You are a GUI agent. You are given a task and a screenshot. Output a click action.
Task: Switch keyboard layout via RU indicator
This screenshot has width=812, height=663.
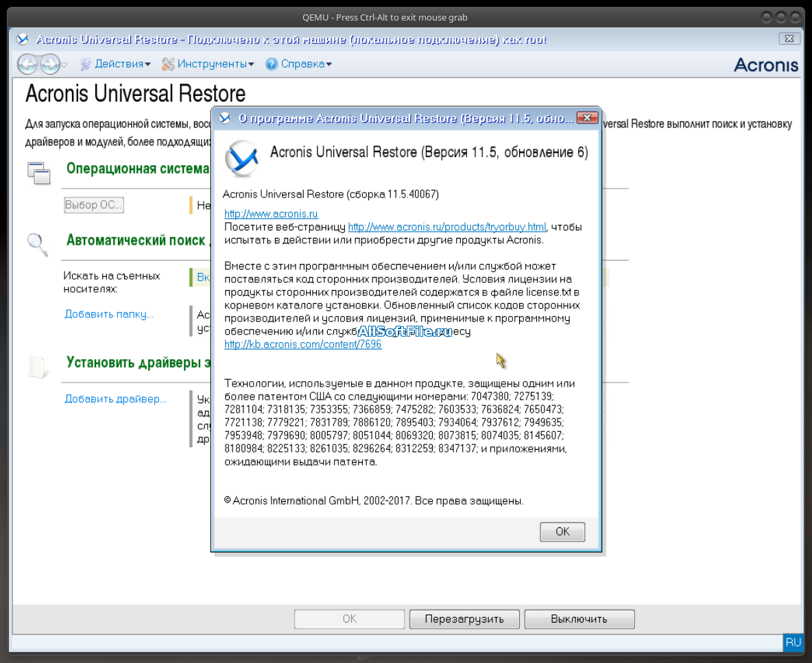tap(793, 642)
